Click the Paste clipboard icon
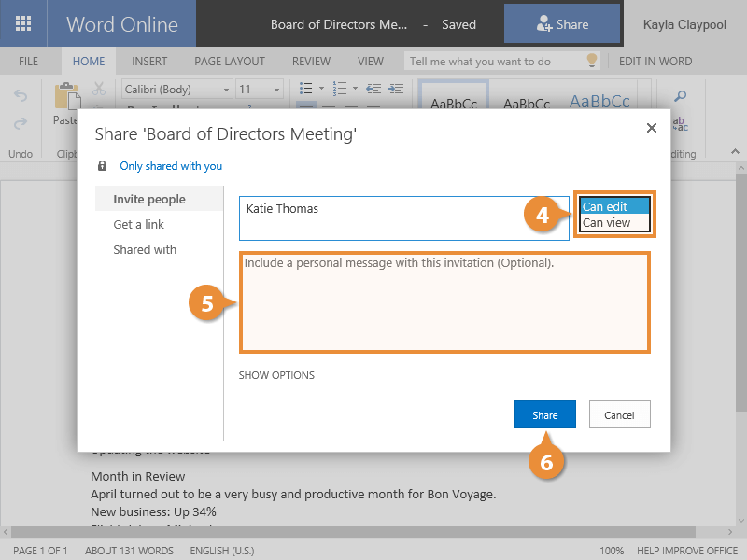The width and height of the screenshot is (747, 560). pos(65,97)
